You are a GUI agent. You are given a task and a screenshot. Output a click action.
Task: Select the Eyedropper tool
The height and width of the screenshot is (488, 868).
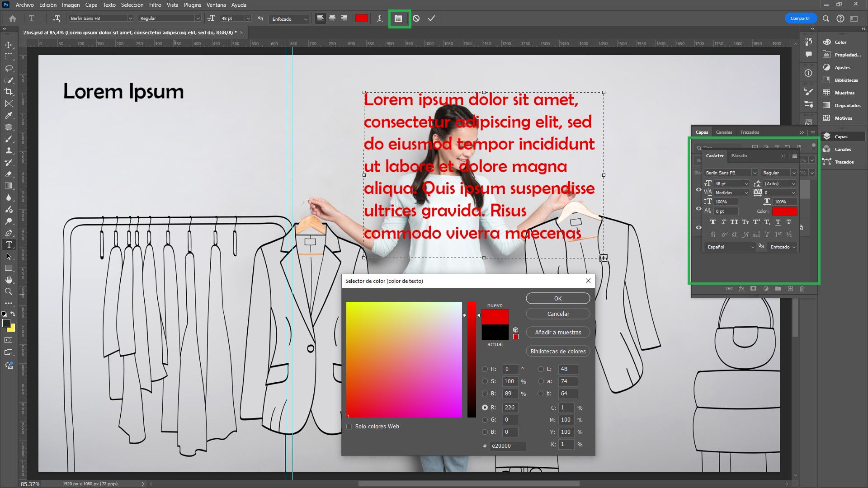coord(9,115)
